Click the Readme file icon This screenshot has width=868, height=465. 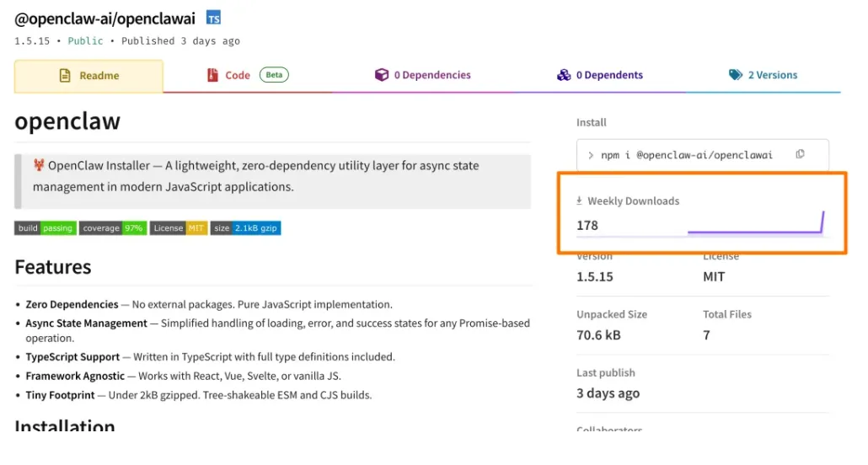(65, 76)
